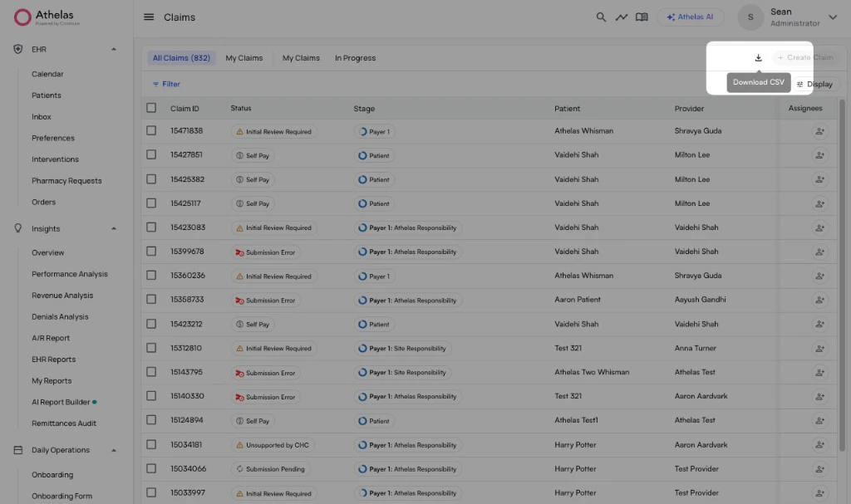Open assignee icon on claim 15471838
This screenshot has height=504, width=851.
(820, 130)
